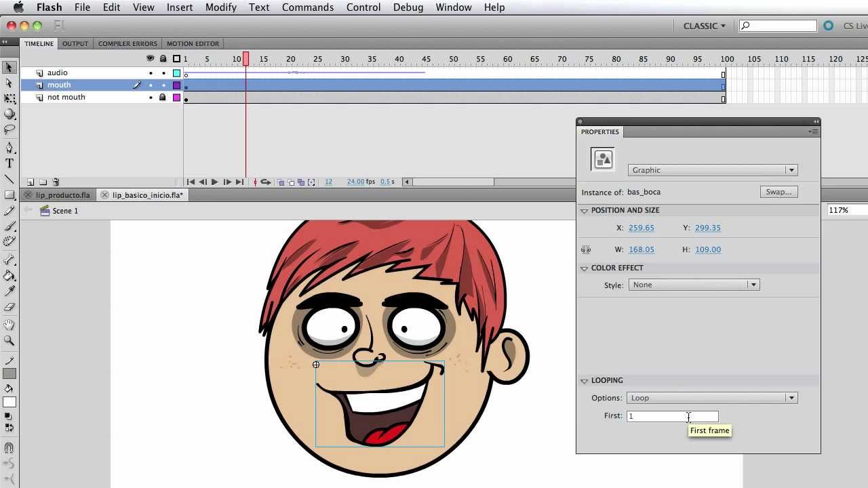Viewport: 868px width, 488px height.
Task: Switch to the Motion Editor tab
Action: pos(193,43)
